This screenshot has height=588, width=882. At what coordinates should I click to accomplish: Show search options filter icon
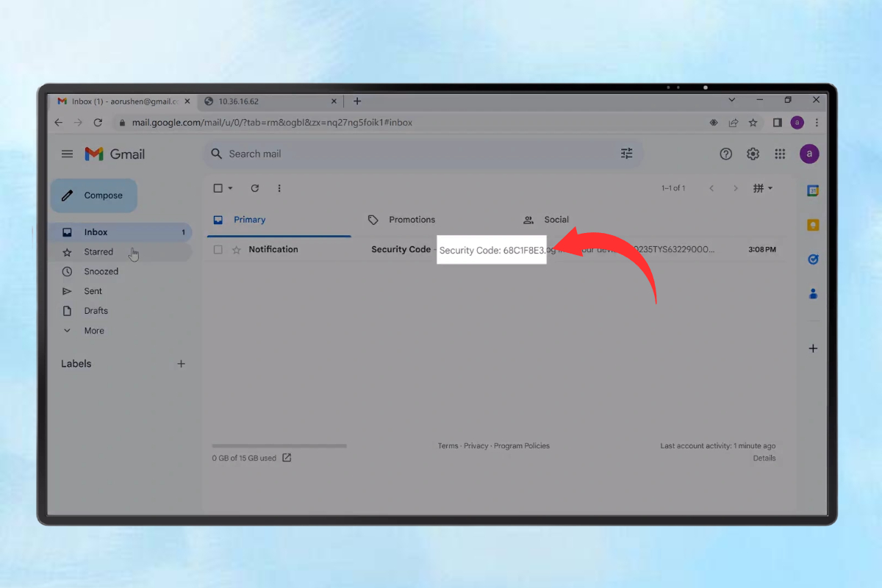tap(626, 154)
